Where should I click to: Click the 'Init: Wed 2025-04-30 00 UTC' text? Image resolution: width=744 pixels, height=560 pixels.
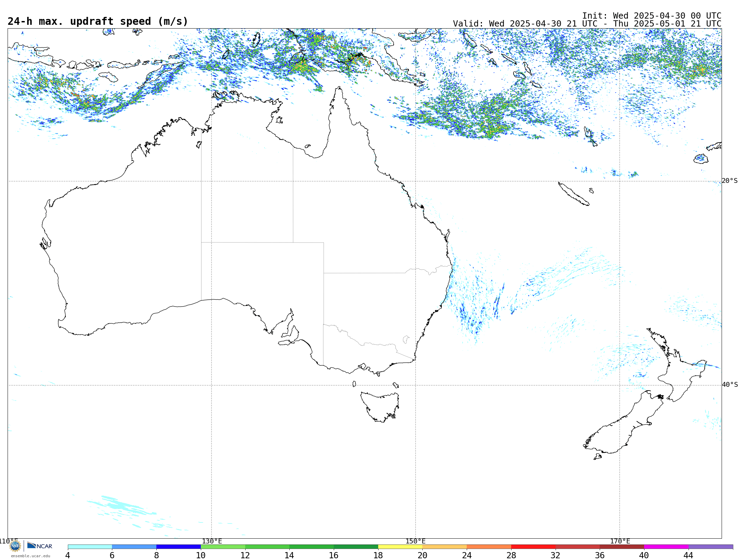coord(652,16)
